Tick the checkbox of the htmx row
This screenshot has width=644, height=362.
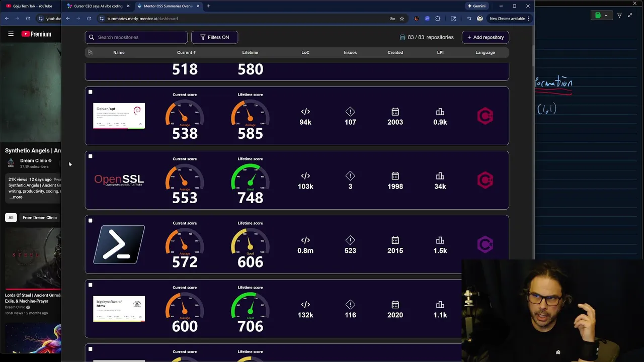[x=91, y=285]
